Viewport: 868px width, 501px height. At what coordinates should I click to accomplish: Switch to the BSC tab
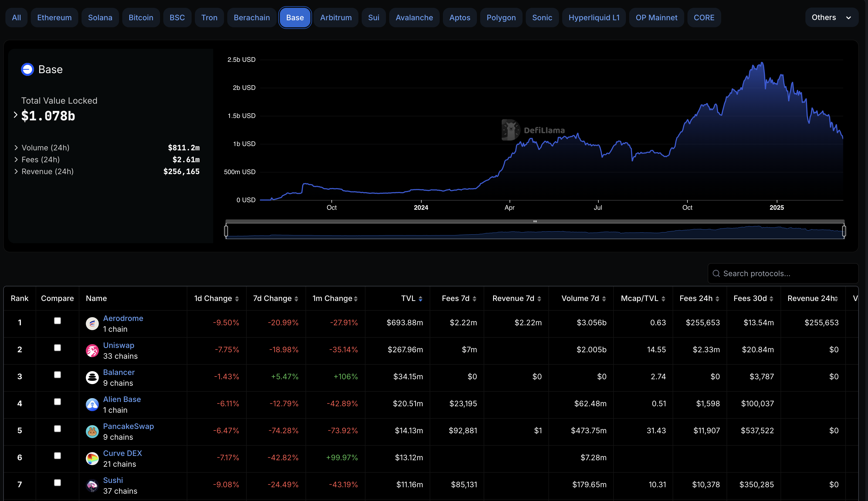(x=177, y=18)
